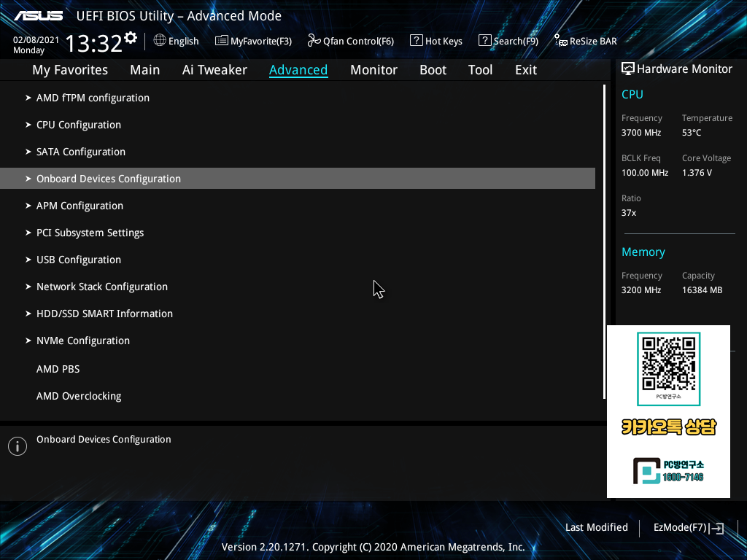This screenshot has width=747, height=560.
Task: Open the Tool tab
Action: 480,70
